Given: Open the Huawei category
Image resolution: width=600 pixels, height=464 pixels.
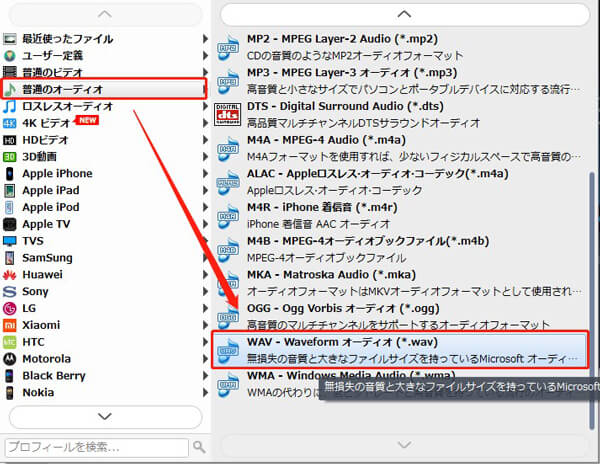Looking at the screenshot, I should point(105,275).
